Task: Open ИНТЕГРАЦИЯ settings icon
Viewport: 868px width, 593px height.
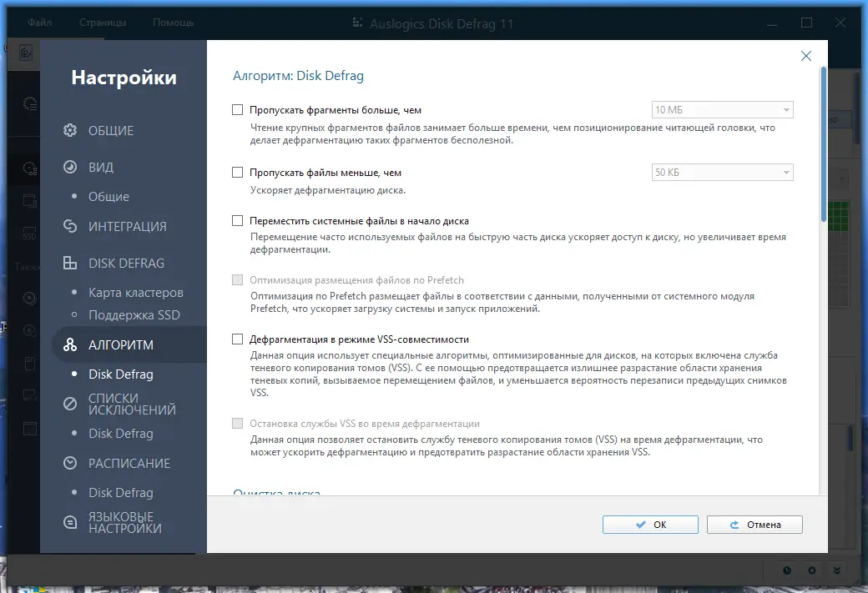Action: pyautogui.click(x=70, y=226)
